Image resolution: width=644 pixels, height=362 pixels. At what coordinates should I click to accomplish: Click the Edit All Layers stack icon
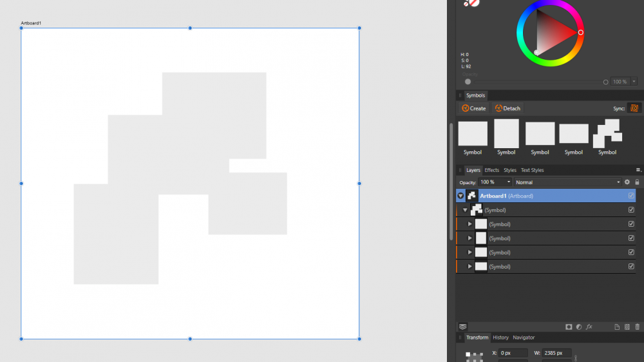point(462,327)
